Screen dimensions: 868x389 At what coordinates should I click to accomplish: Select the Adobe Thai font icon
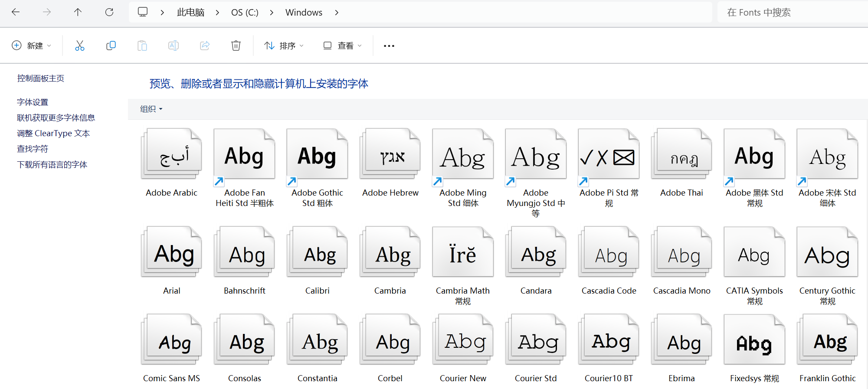click(x=682, y=154)
